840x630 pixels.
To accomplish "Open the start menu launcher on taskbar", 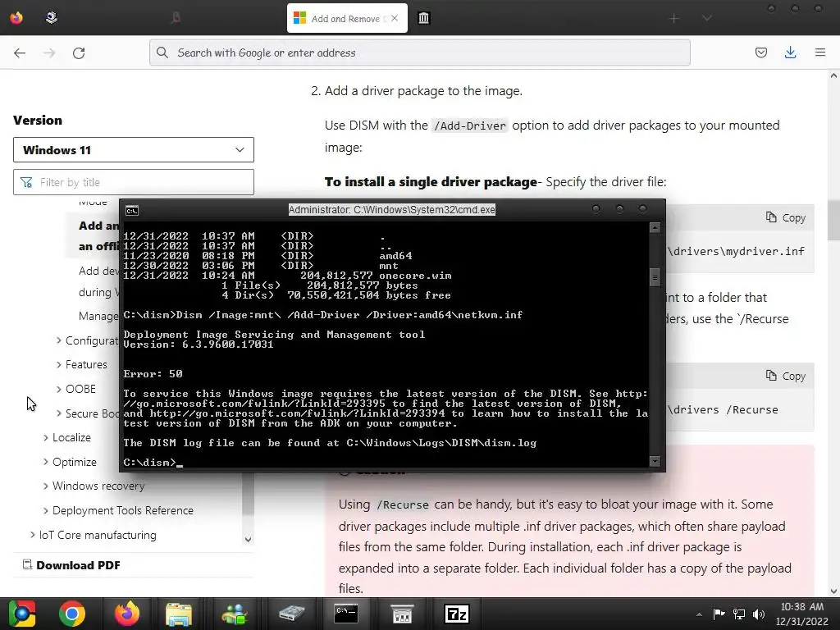I will [x=22, y=614].
